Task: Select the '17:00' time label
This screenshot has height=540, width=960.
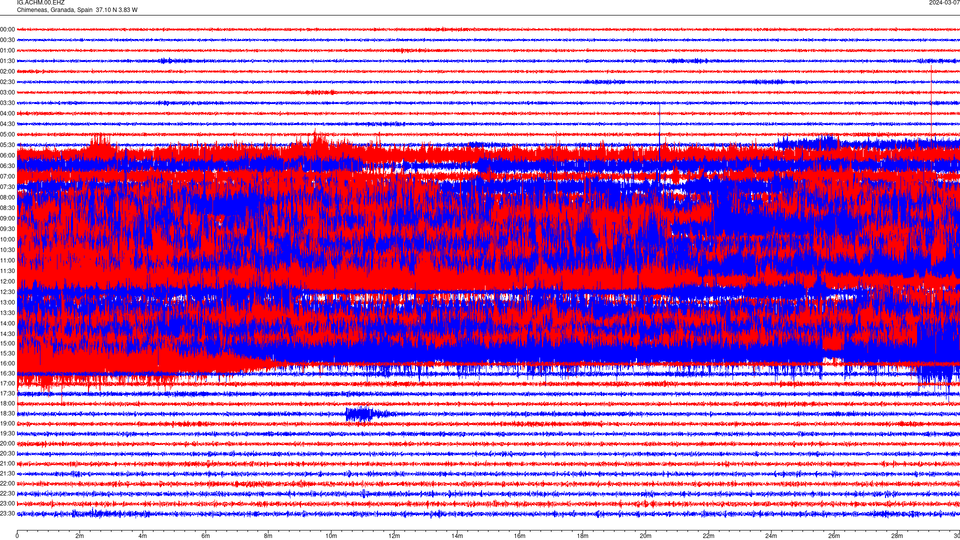Action: [8, 383]
